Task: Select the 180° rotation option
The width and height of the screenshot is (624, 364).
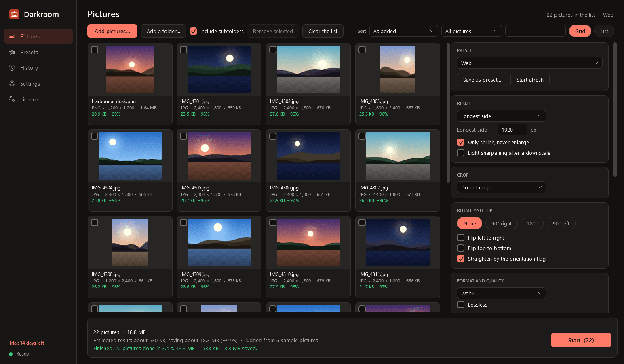Action: 532,223
